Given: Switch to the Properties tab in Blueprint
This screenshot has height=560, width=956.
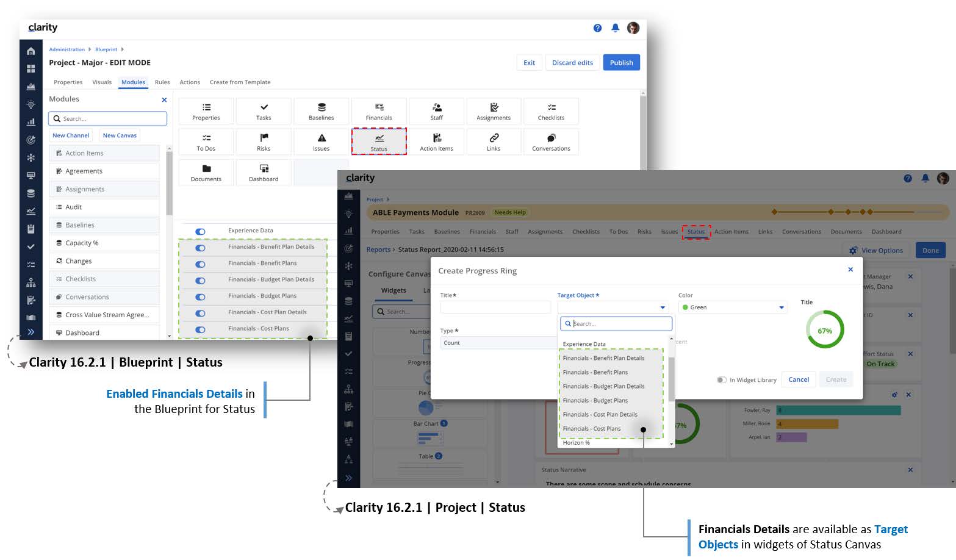Looking at the screenshot, I should [x=68, y=82].
